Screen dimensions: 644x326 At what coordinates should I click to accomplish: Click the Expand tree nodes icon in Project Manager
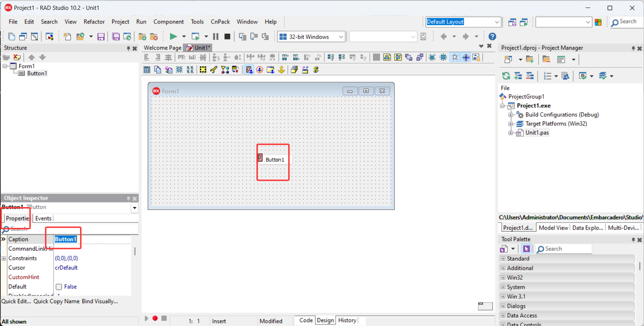(x=518, y=76)
